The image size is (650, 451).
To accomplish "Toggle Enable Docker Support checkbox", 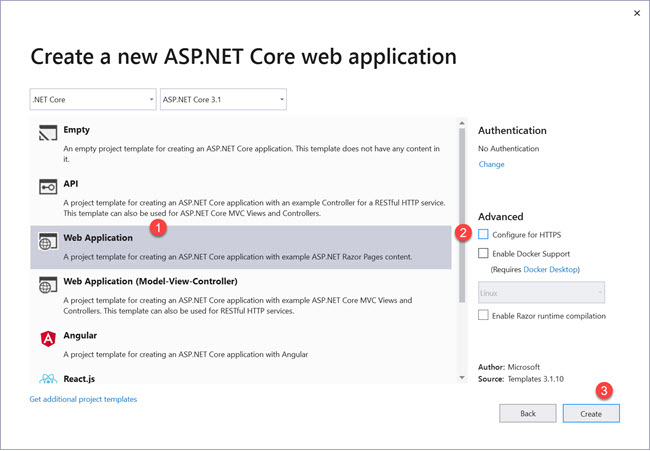I will [x=484, y=254].
